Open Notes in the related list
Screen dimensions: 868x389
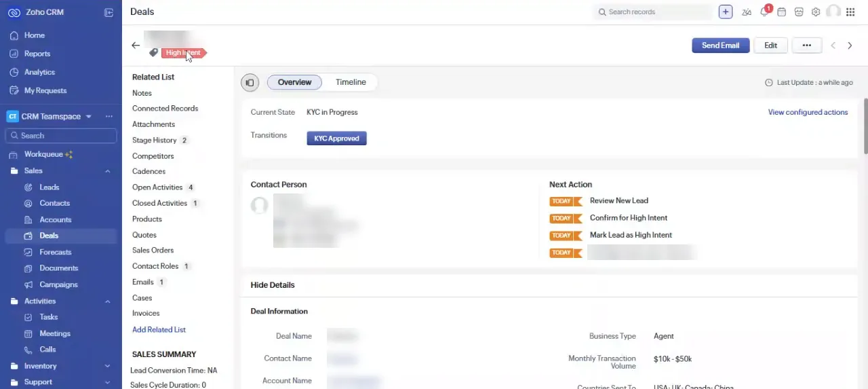142,93
